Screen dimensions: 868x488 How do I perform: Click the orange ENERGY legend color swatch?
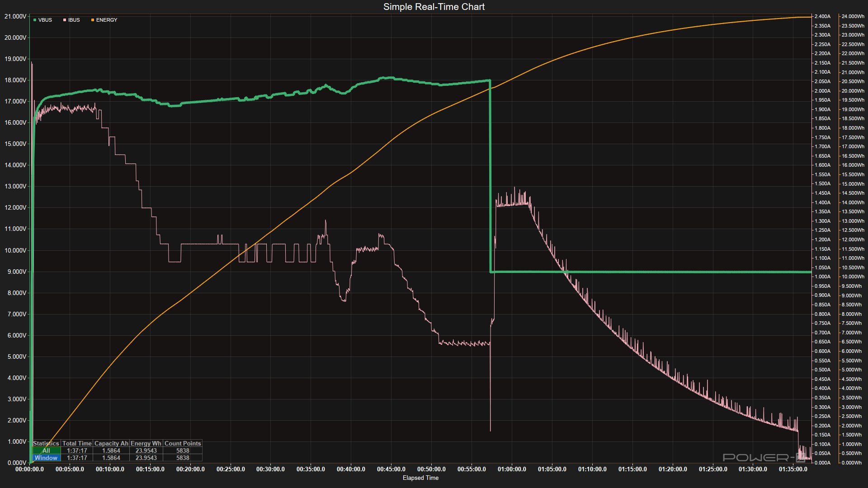click(93, 20)
